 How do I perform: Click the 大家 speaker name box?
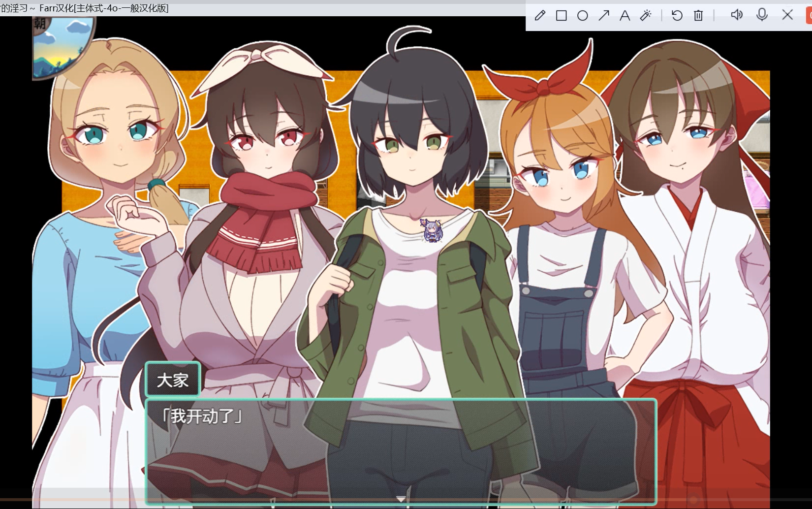coord(173,380)
